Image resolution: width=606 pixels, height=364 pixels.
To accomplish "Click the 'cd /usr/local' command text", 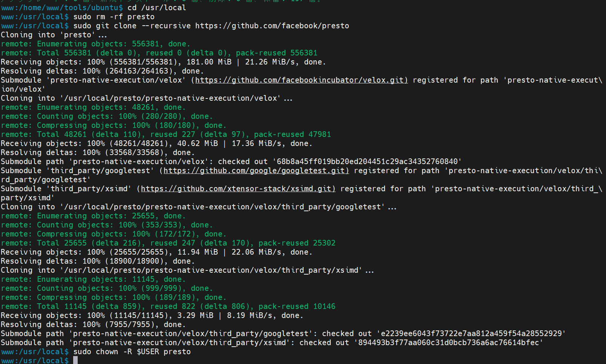I will (156, 8).
